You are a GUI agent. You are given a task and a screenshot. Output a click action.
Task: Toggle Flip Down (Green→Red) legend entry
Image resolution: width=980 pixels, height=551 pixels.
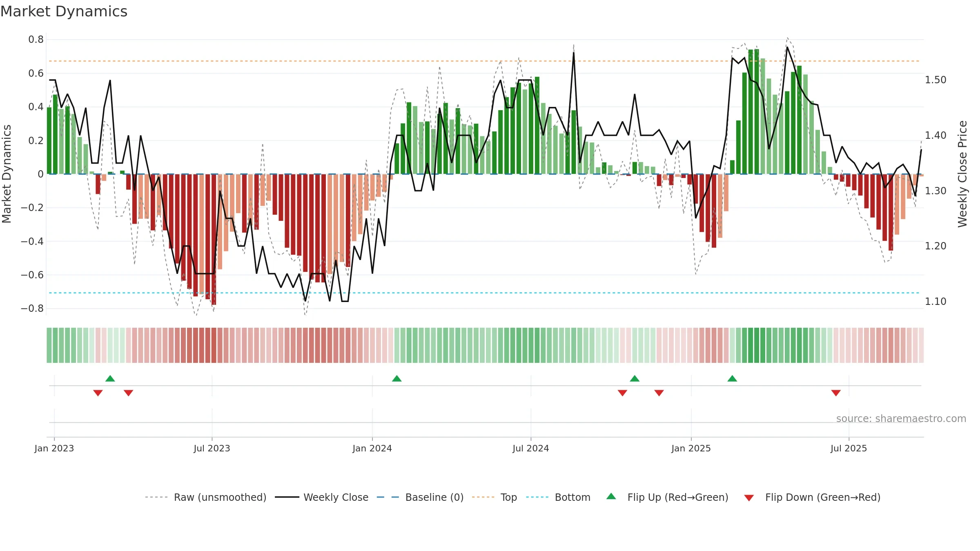pos(812,497)
